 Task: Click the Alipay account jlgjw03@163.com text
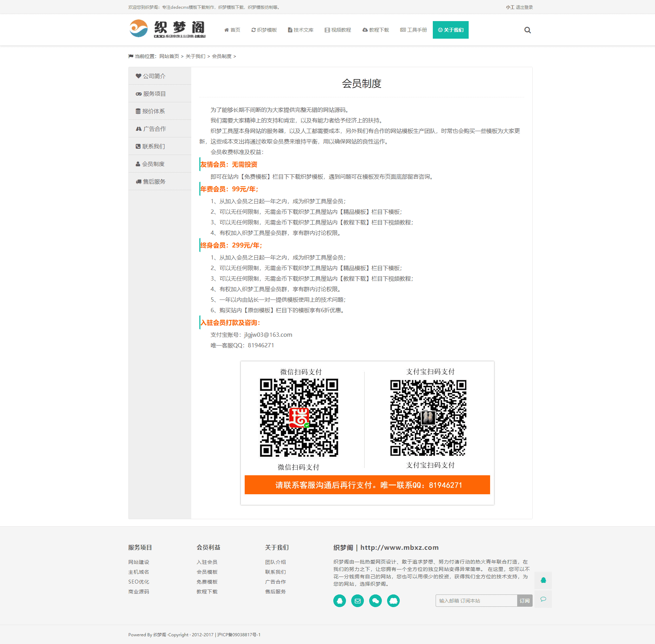pos(268,335)
